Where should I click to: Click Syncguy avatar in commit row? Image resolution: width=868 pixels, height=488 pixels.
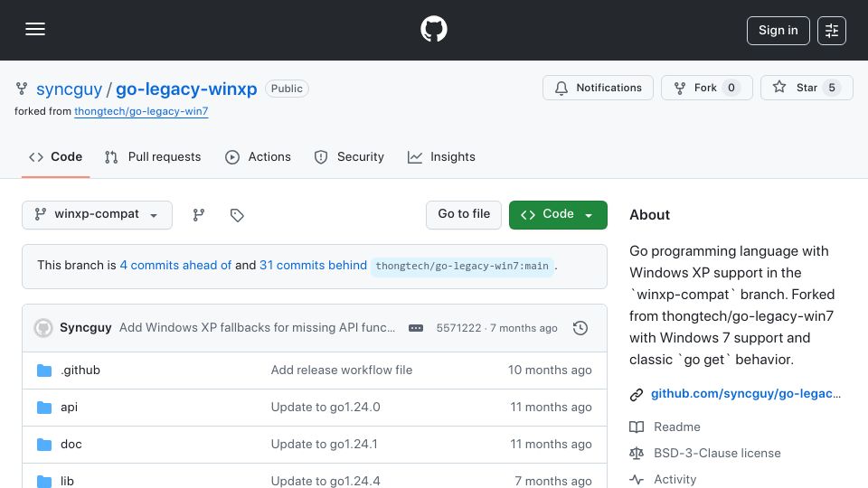pos(43,328)
